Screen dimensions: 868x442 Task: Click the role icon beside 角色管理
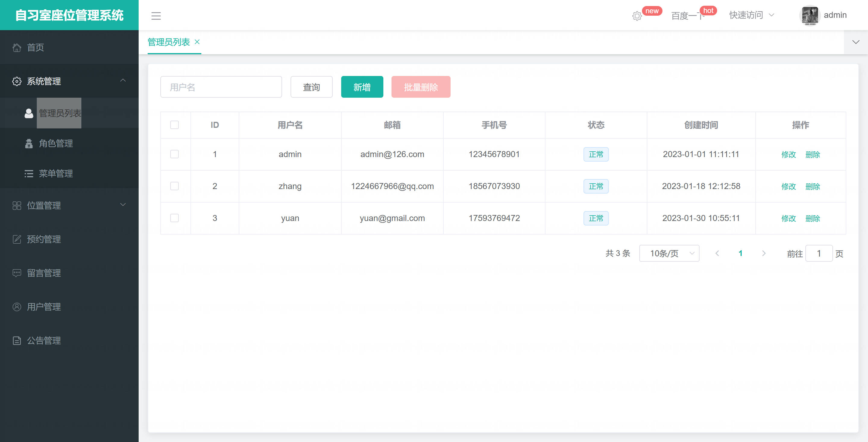[x=29, y=143]
